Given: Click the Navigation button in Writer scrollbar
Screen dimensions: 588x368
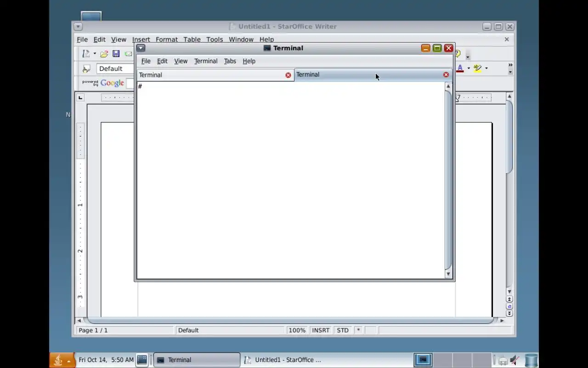Looking at the screenshot, I should click(x=509, y=306).
